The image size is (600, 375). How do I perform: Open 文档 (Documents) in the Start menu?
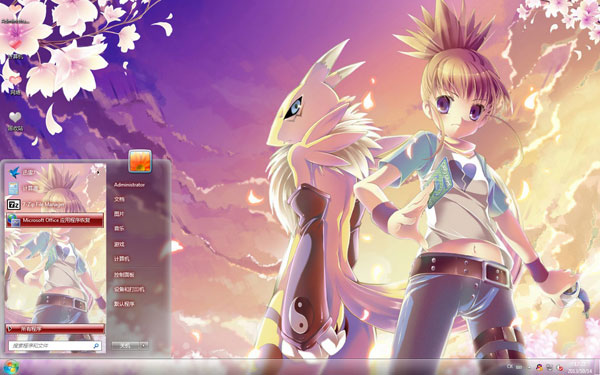tap(119, 199)
